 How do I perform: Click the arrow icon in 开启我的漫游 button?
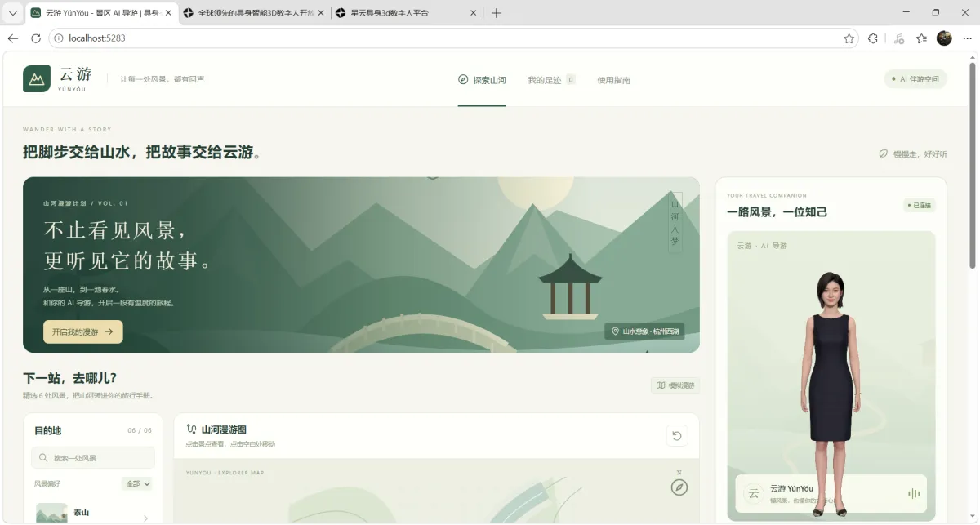pyautogui.click(x=109, y=332)
